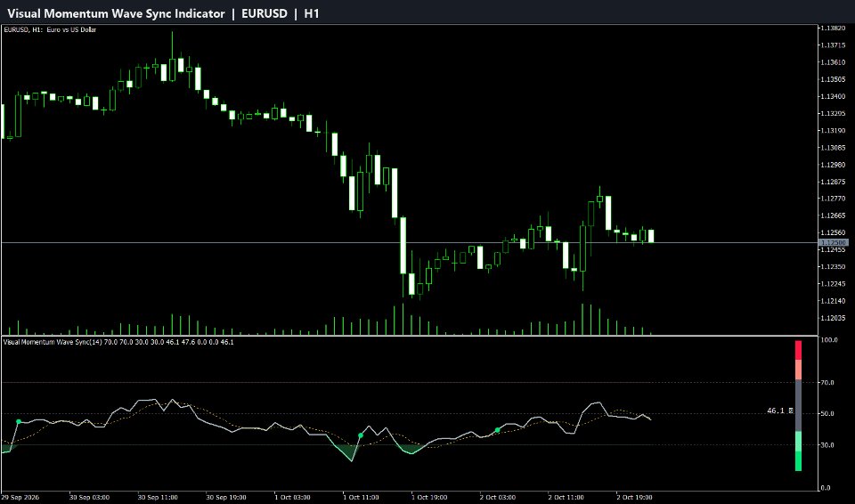Screen dimensions: 855x504
Task: Click price axis label 1.12350
Action: click(833, 267)
